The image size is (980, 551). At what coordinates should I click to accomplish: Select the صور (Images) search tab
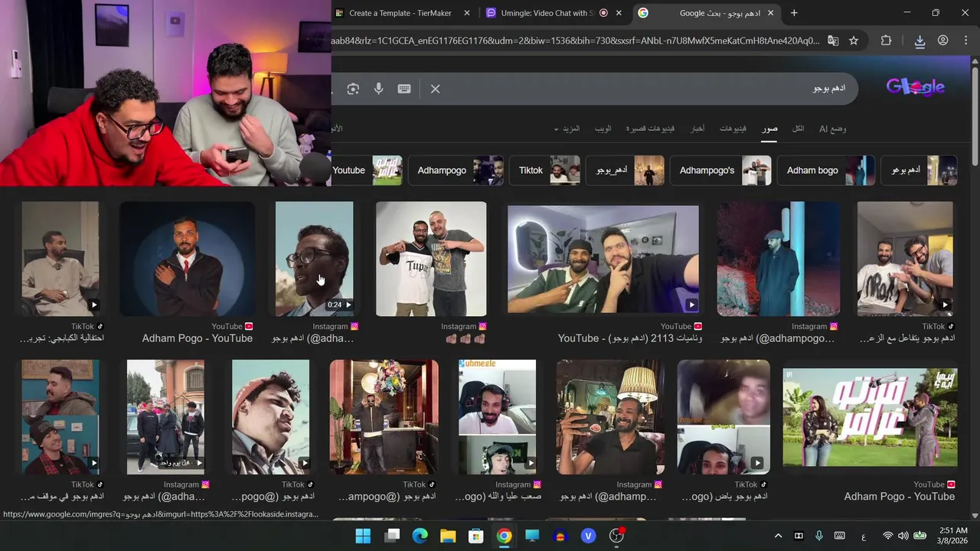point(769,129)
